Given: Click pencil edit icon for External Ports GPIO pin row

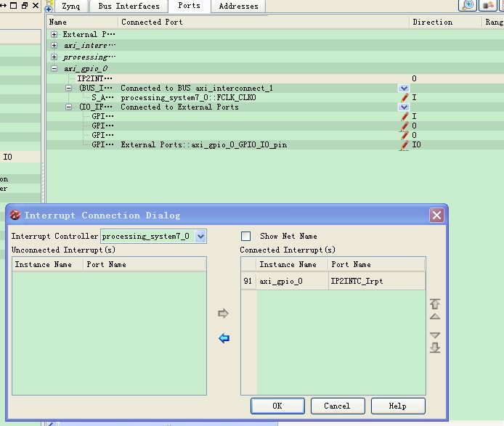Looking at the screenshot, I should coord(405,145).
